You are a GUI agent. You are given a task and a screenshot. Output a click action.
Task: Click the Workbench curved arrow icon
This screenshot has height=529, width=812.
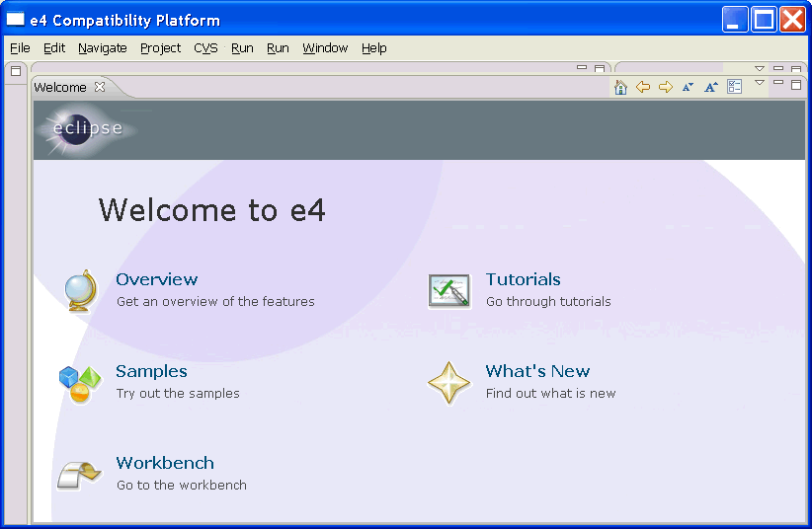(78, 475)
